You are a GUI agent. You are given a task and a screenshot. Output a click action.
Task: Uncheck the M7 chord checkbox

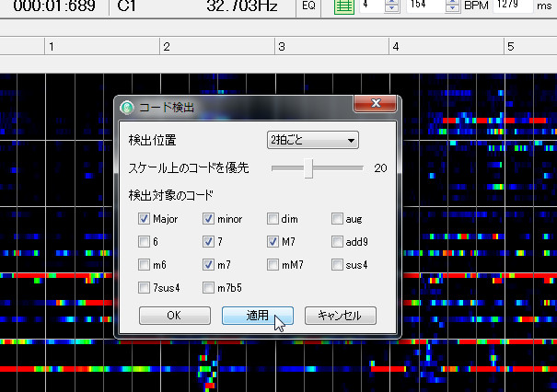[x=273, y=242]
